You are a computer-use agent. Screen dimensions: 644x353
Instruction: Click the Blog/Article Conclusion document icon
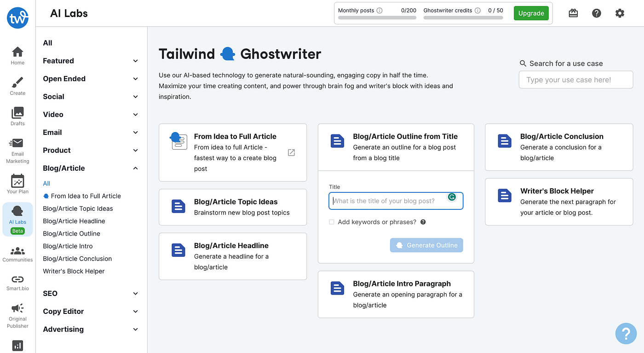point(505,141)
